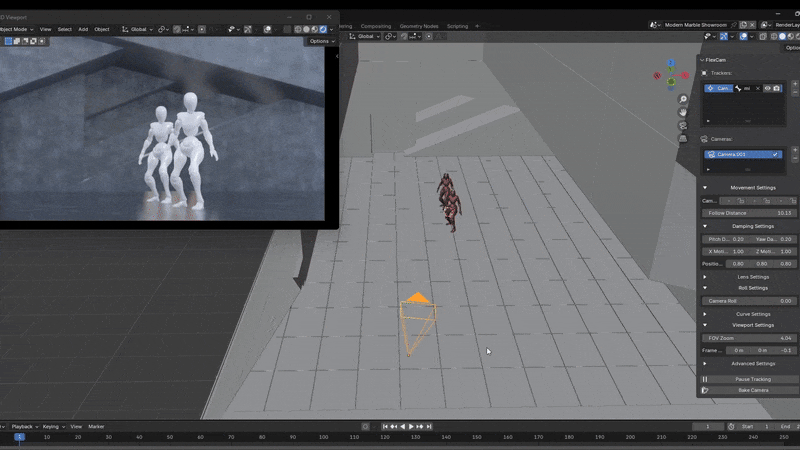Screen dimensions: 800x450
Task: Switch to Compositing workspace tab
Action: tap(376, 26)
